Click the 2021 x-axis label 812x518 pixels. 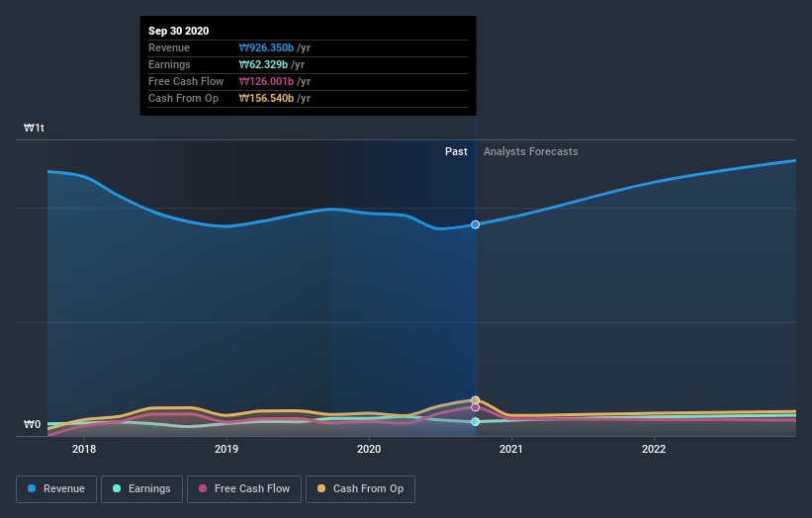point(511,449)
